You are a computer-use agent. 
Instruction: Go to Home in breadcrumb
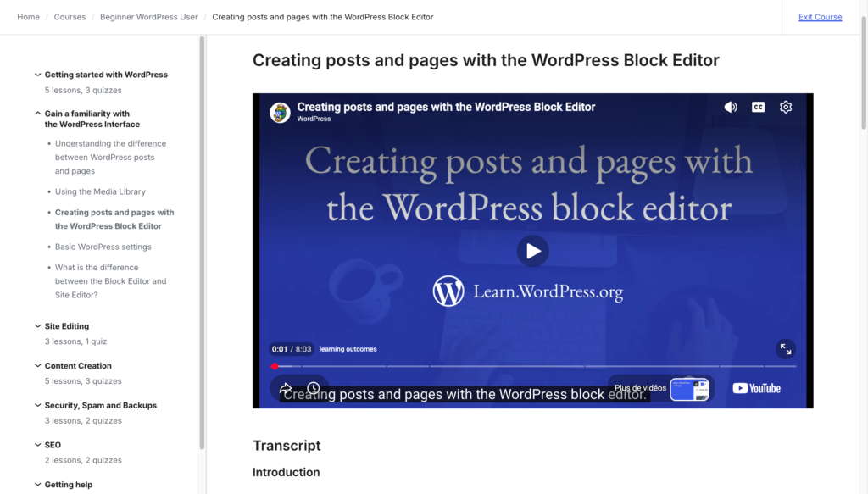point(28,17)
